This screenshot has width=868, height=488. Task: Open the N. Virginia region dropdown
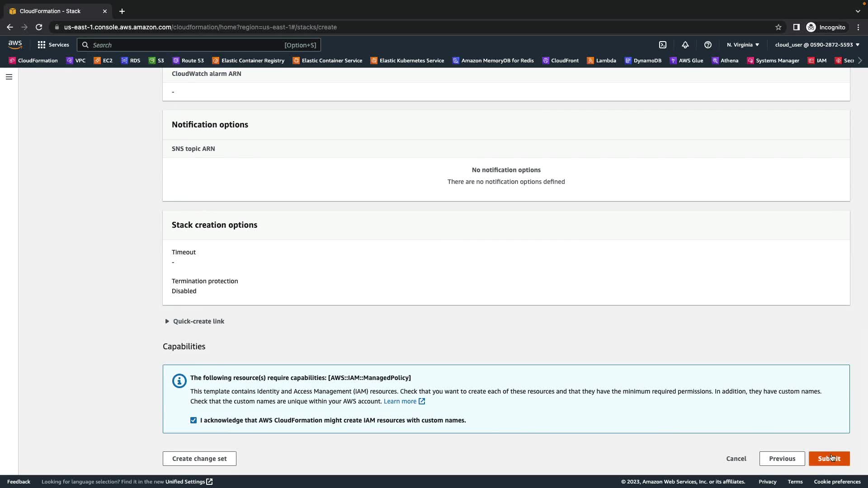coord(743,45)
